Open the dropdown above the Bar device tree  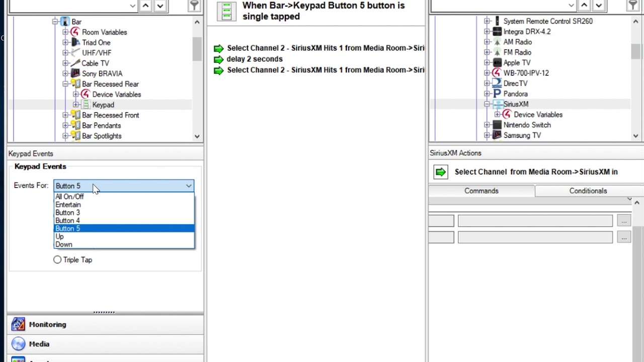[x=132, y=6]
